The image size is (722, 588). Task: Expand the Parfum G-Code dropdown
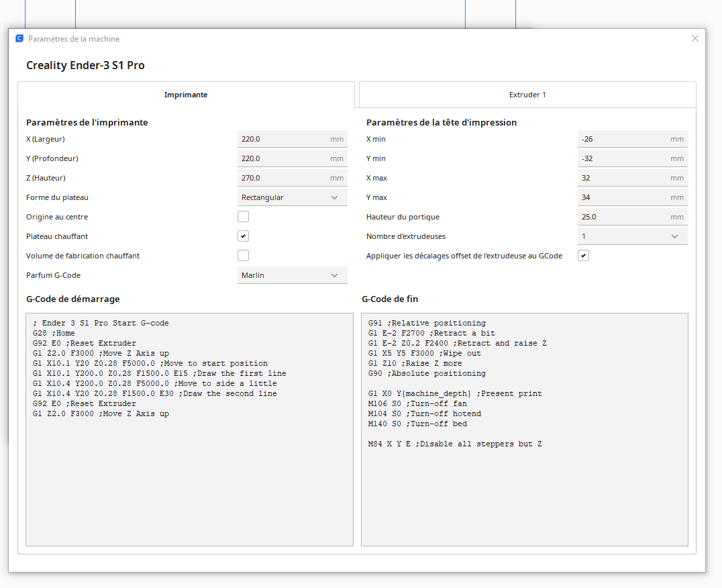[x=292, y=275]
